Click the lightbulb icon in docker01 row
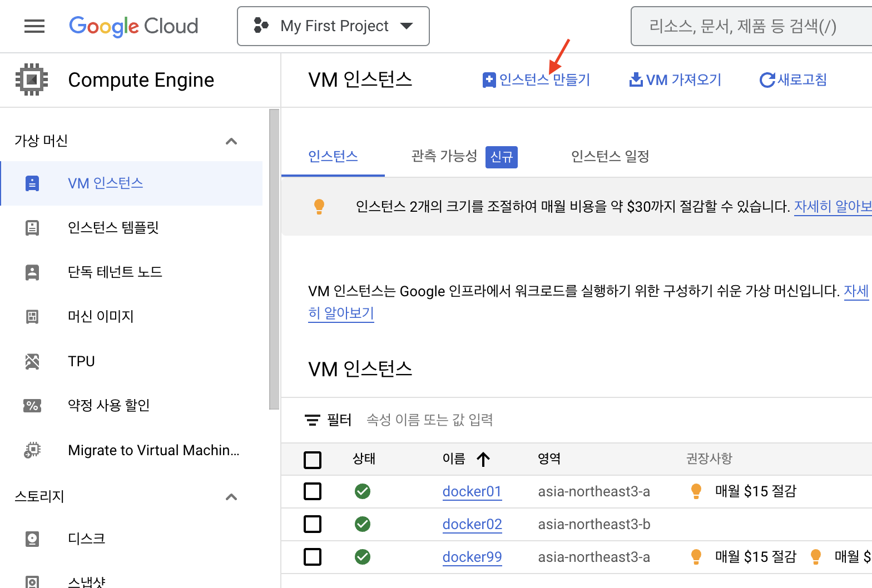Screen dimensions: 872x588 pos(696,491)
